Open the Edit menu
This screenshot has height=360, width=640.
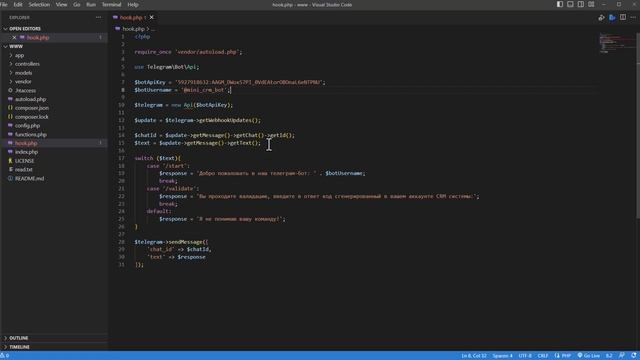[18, 4]
